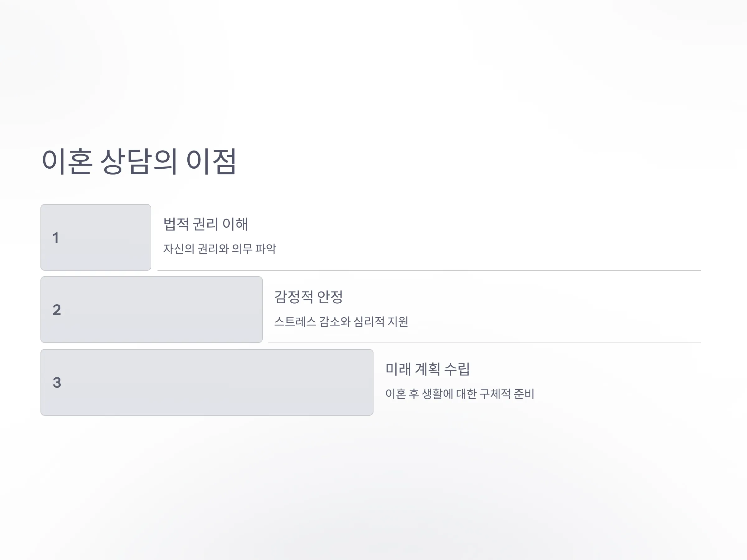Click the number 2 label
This screenshot has height=560, width=747.
57,310
